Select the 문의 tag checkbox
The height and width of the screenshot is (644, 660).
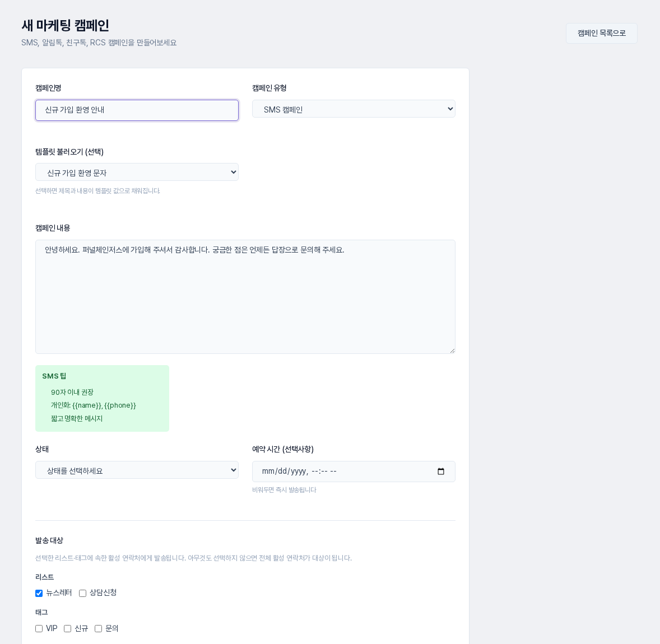pos(99,628)
